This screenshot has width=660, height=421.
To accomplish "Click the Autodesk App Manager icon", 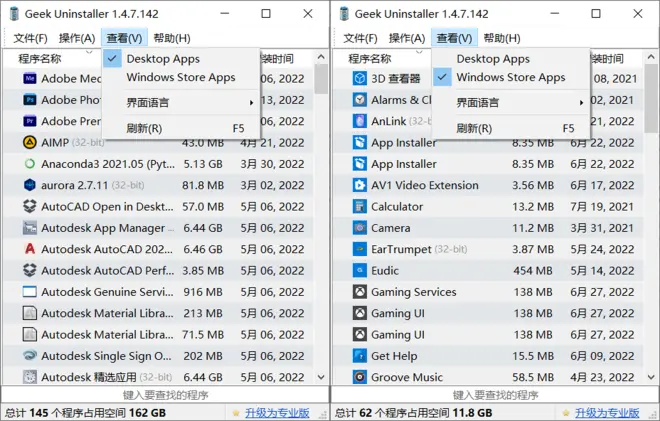I will pos(29,228).
